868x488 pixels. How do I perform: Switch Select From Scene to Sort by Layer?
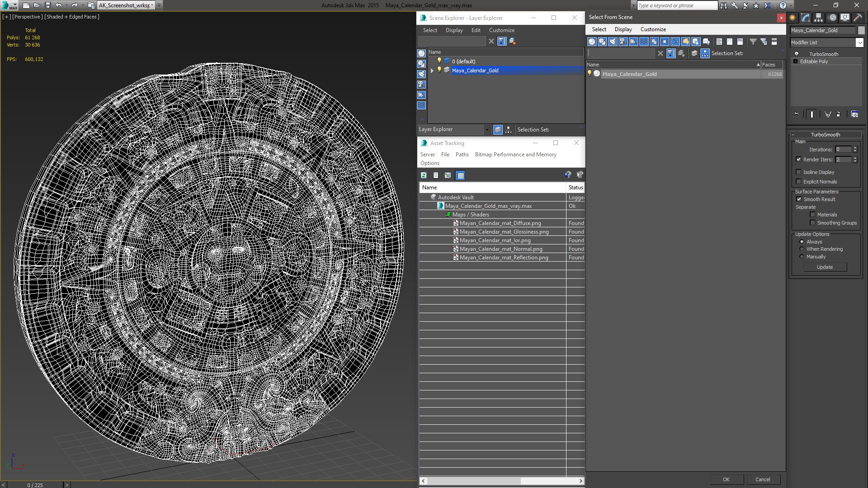click(x=694, y=53)
